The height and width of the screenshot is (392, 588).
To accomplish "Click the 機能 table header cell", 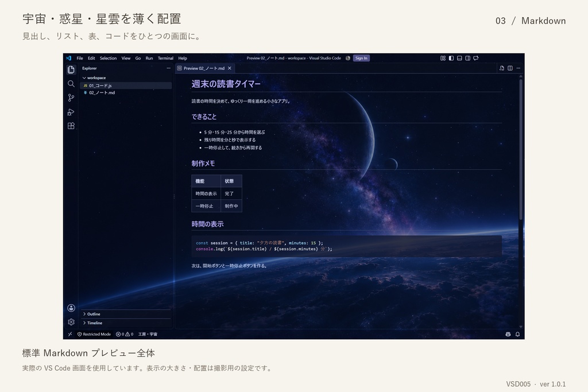I will pos(206,181).
